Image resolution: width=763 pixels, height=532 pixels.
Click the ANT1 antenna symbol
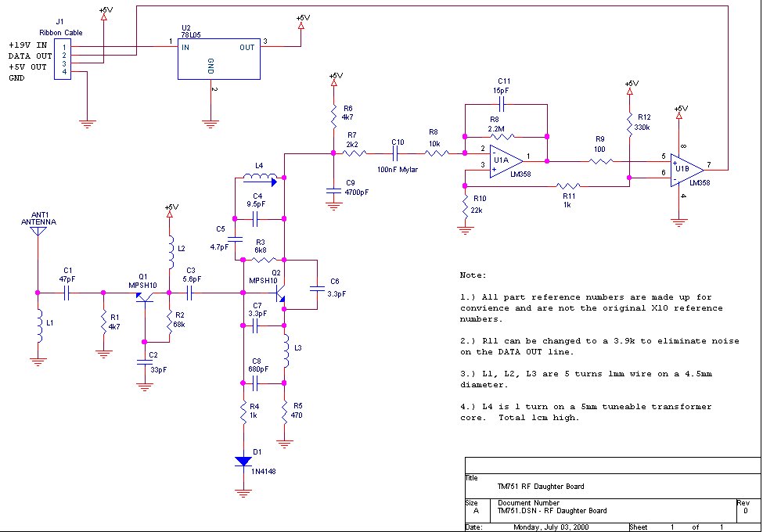click(36, 232)
